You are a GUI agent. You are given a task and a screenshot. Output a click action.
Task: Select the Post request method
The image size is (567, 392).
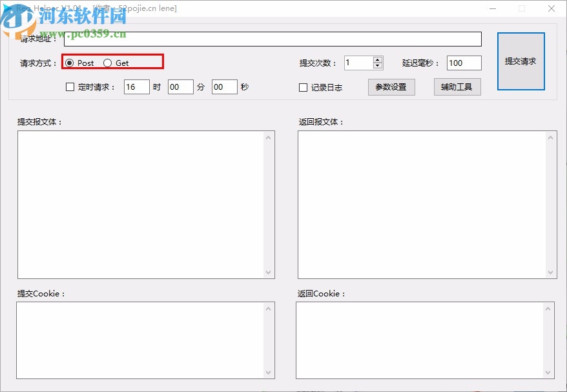click(69, 63)
